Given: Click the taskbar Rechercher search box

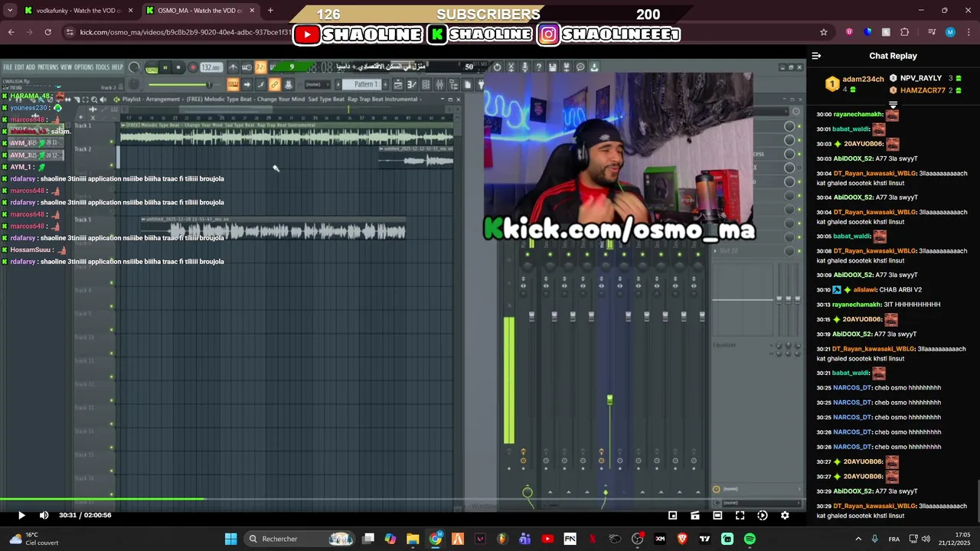Looking at the screenshot, I should click(x=300, y=539).
